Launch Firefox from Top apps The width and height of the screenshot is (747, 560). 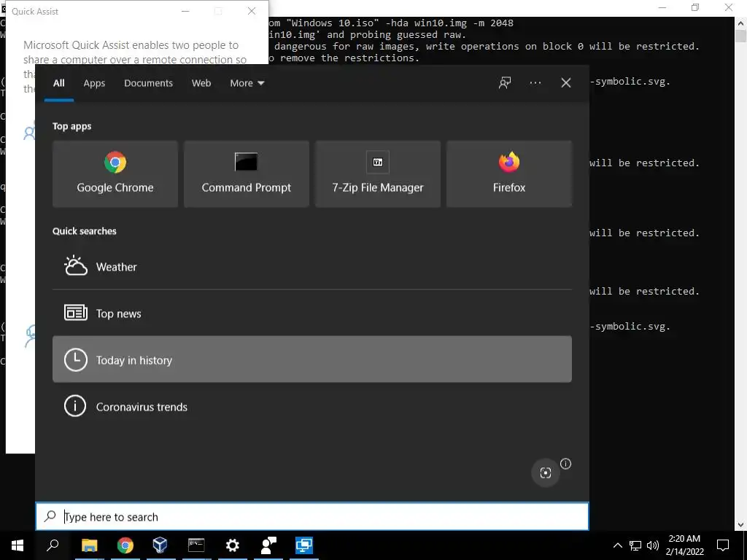coord(508,174)
